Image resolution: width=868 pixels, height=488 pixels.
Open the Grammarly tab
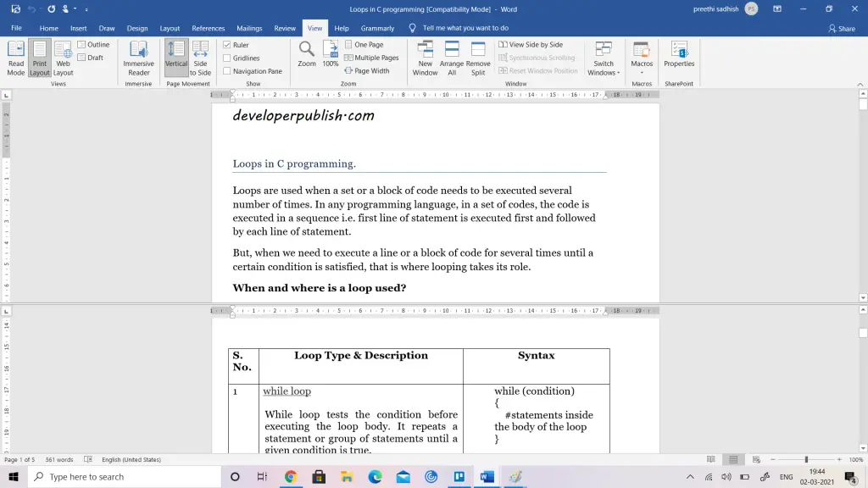(x=377, y=28)
